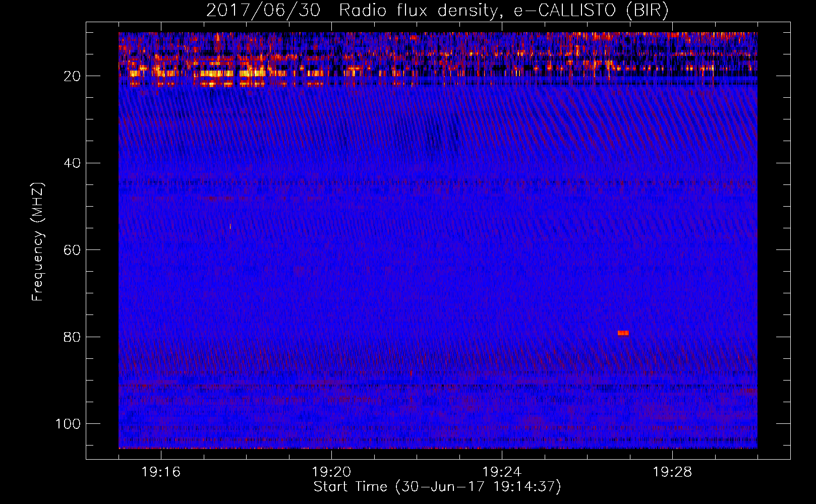Screen dimensions: 816x504
Task: Click the 40 MHz frequency tick label
Action: [x=73, y=163]
